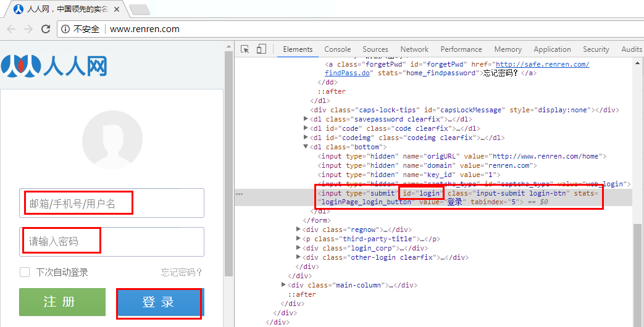This screenshot has height=327, width=644.
Task: Expand the dl id="codeimg" node
Action: pyautogui.click(x=306, y=138)
